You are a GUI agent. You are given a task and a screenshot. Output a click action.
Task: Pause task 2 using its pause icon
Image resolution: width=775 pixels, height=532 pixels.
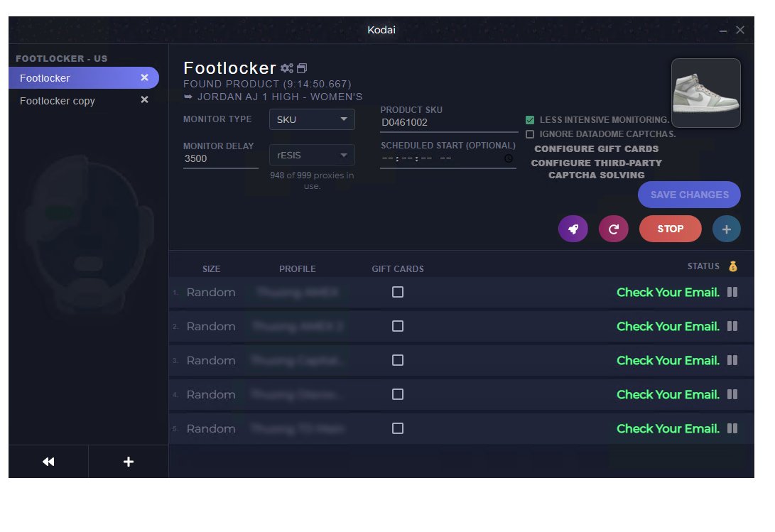[x=732, y=326]
